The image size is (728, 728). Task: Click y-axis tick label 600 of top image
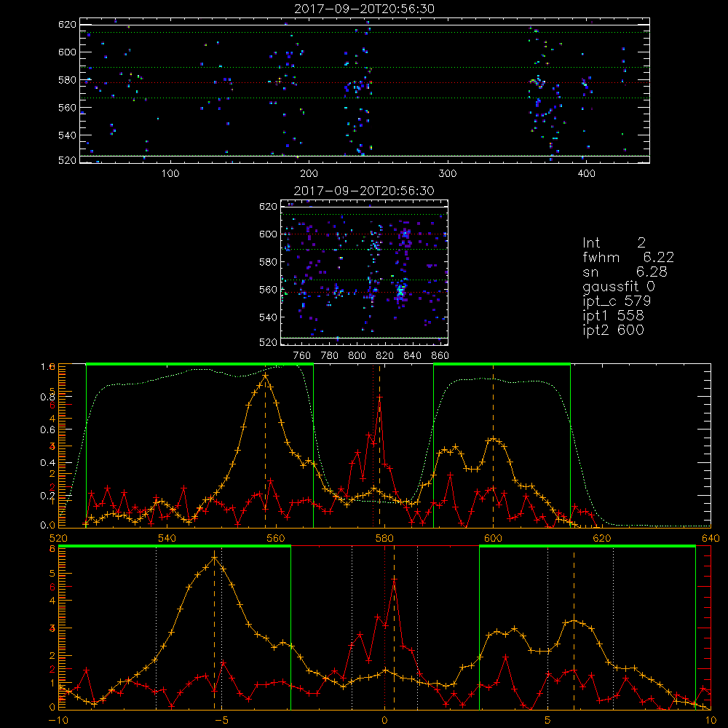click(67, 52)
